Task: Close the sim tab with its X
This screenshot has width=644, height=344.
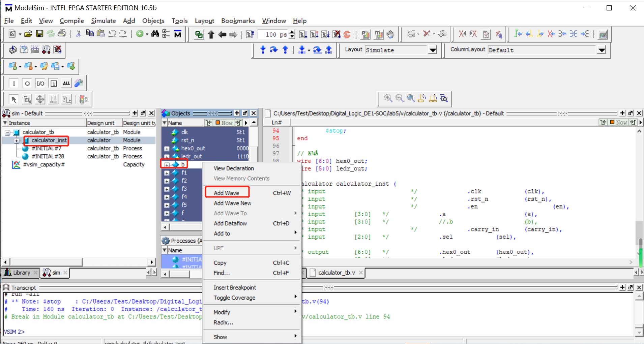Action: (x=65, y=273)
